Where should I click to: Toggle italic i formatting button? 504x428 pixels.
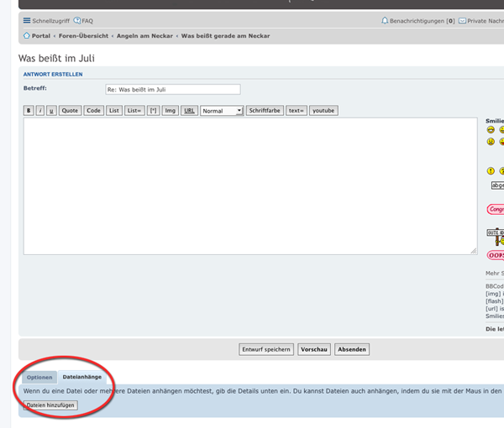pyautogui.click(x=40, y=111)
